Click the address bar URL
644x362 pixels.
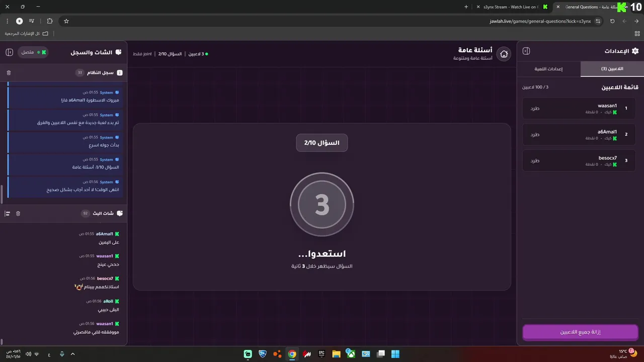pos(540,21)
